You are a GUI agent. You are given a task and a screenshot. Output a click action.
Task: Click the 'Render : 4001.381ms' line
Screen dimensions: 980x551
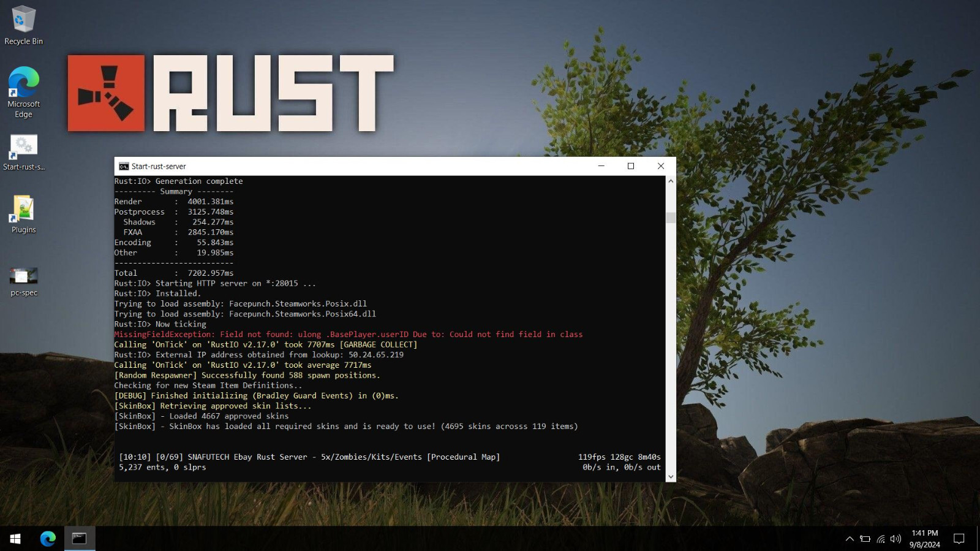click(x=174, y=201)
